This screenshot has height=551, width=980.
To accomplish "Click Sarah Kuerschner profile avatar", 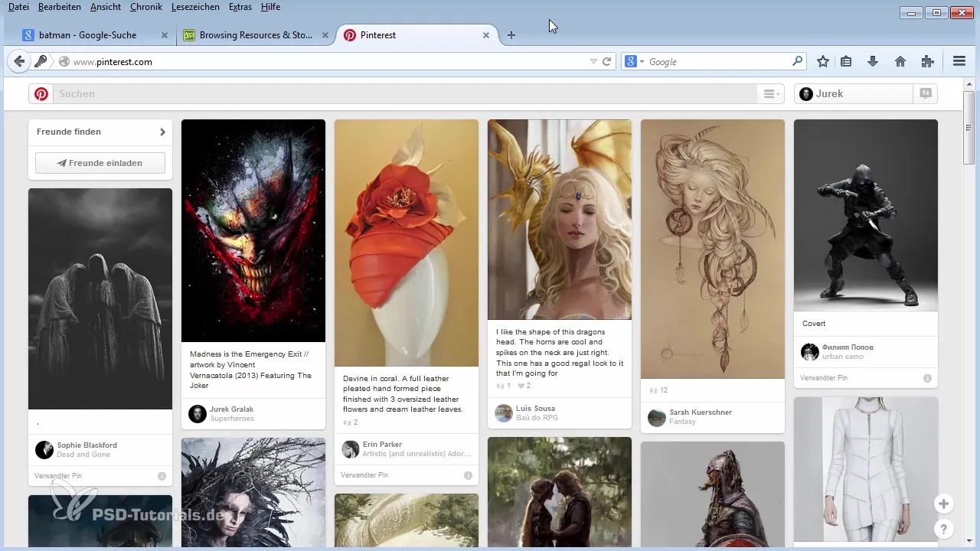I will [657, 417].
